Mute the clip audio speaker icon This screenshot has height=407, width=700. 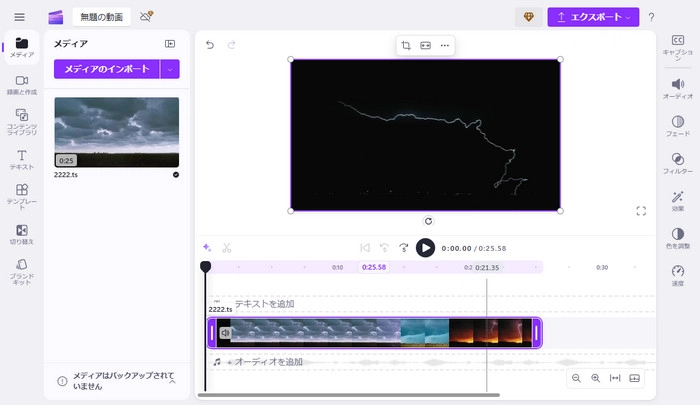point(225,333)
